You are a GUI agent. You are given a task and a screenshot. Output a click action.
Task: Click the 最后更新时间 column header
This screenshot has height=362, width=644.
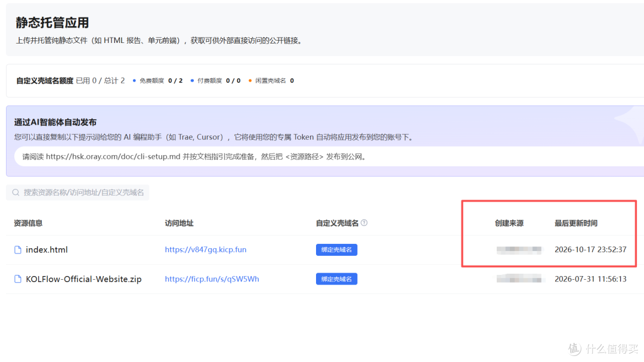576,223
